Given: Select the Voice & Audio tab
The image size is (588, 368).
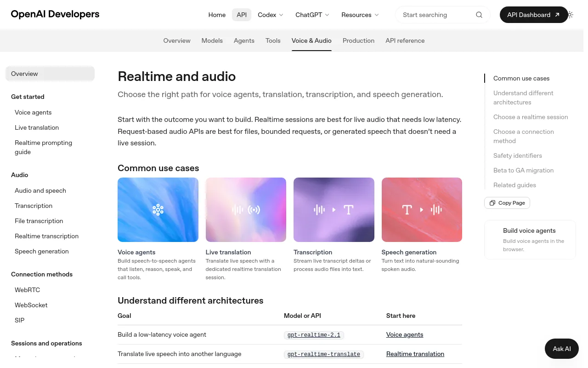Looking at the screenshot, I should coord(311,40).
